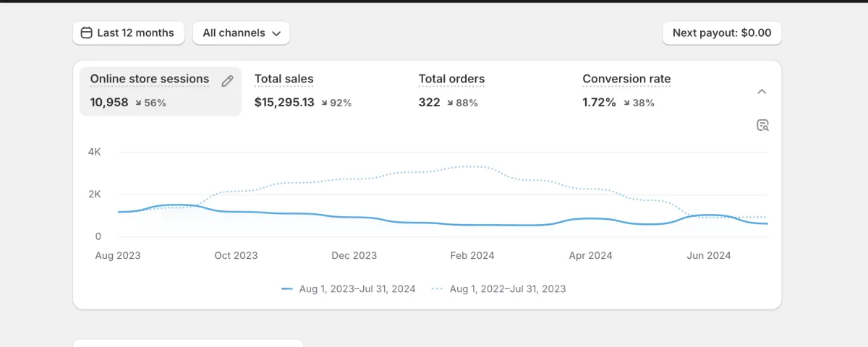Toggle the Aug 1, 2023–Jul 31, 2024 legend
The image size is (868, 347).
[x=349, y=288]
